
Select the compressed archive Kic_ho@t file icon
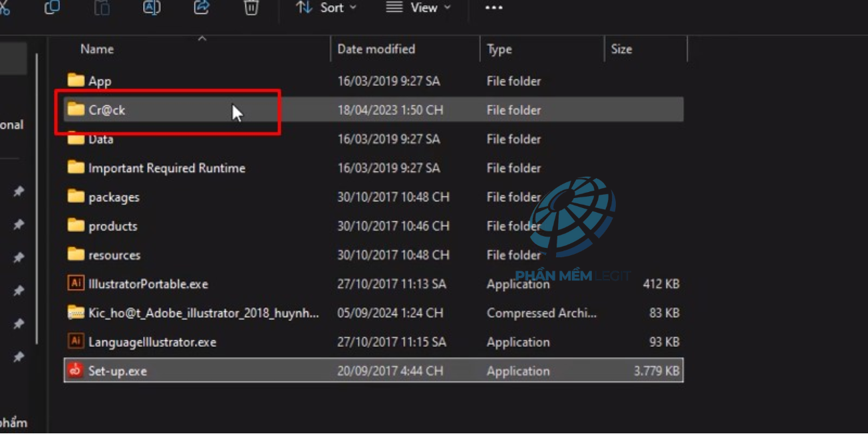(x=76, y=313)
